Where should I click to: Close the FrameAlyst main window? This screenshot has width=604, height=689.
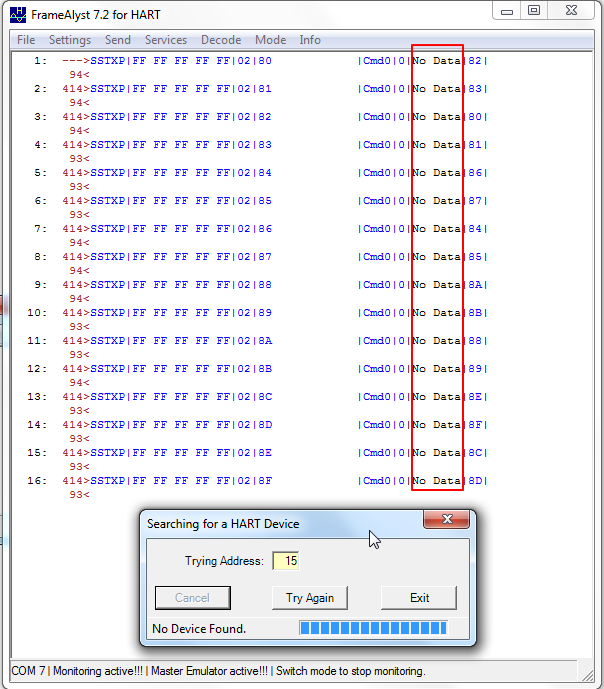click(571, 11)
